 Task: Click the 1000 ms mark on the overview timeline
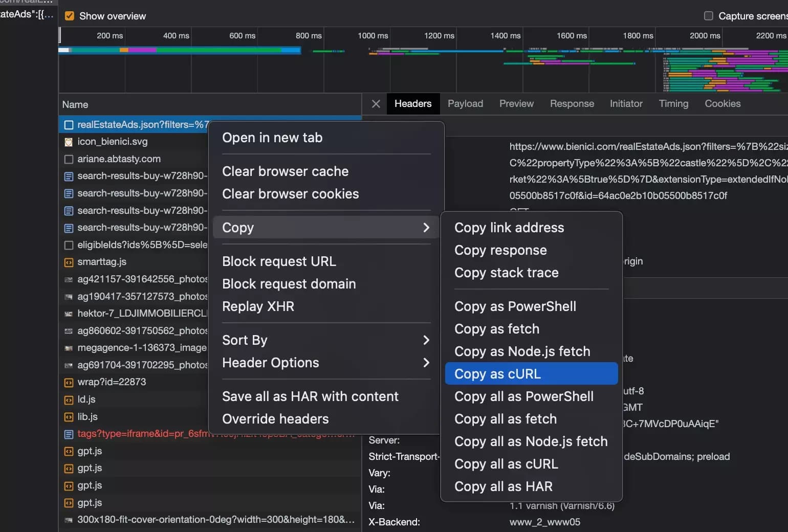[x=373, y=36]
